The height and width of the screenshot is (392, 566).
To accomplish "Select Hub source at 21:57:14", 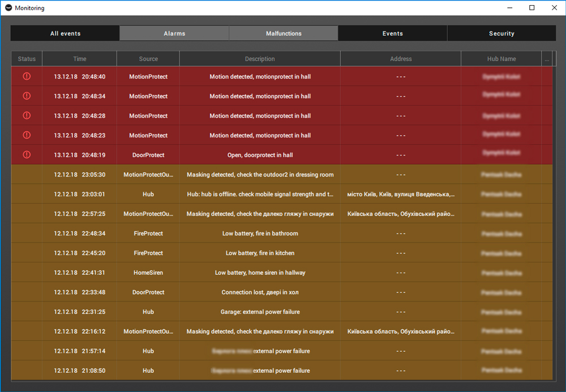I will click(x=148, y=351).
